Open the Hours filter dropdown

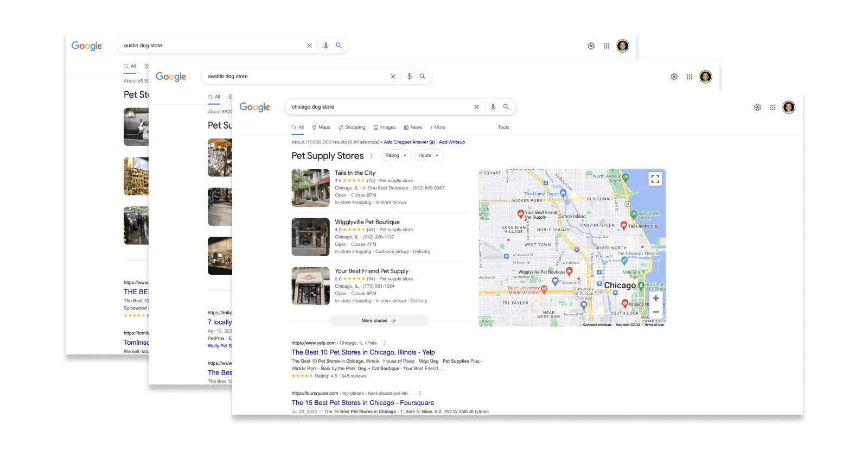(429, 156)
